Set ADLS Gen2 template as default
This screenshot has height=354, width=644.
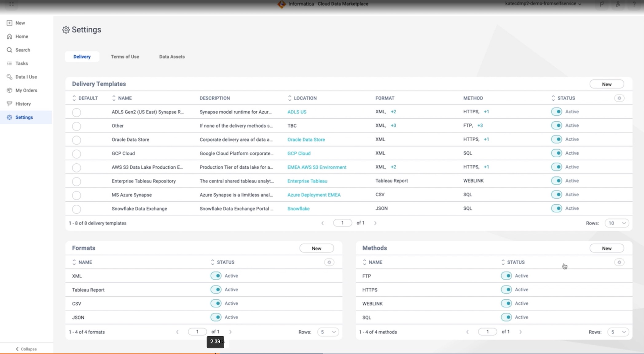point(77,112)
